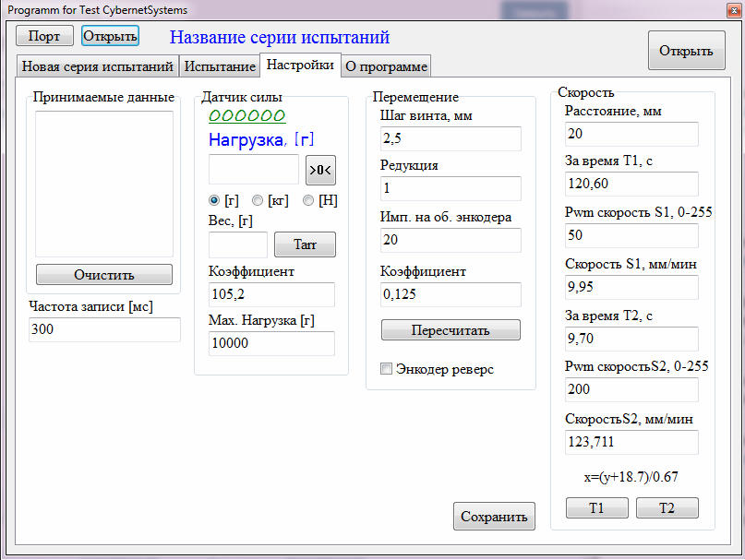Click the Tarr button

tap(305, 244)
